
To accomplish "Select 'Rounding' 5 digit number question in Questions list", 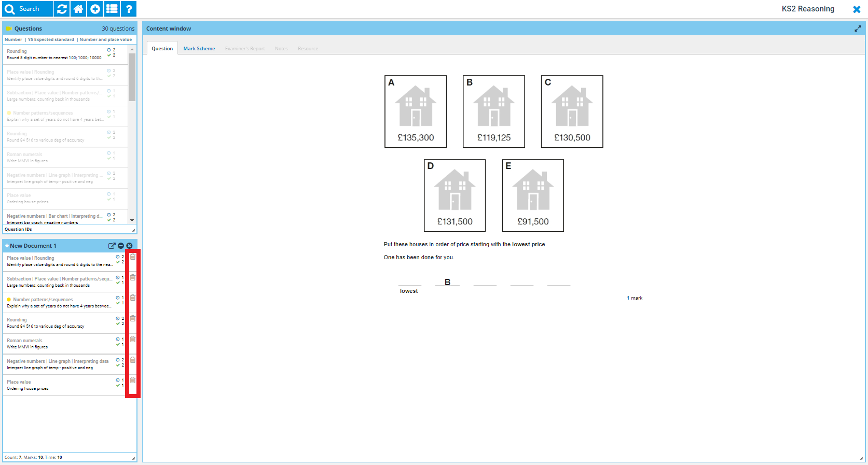I will [54, 54].
